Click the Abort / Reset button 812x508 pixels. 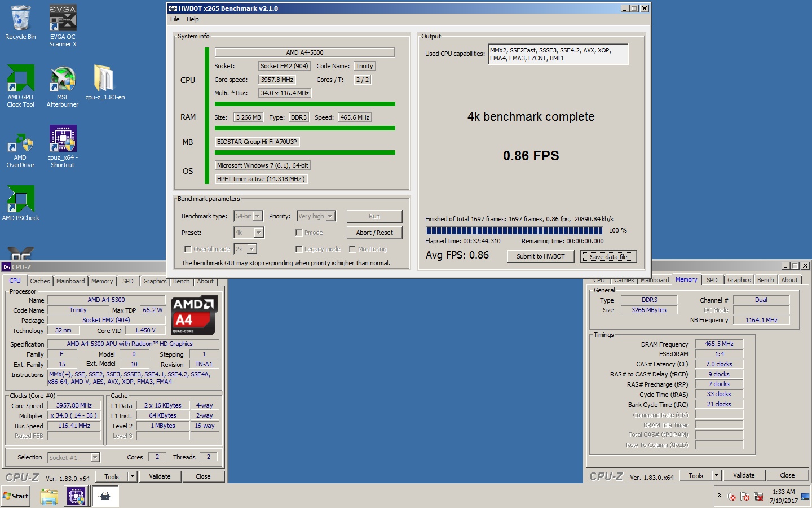[374, 233]
